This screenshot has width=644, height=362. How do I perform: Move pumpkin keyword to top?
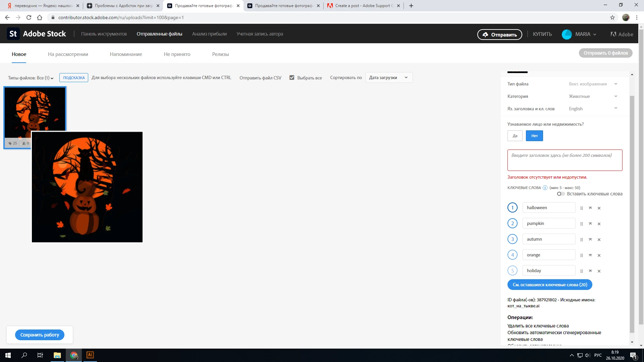(590, 224)
